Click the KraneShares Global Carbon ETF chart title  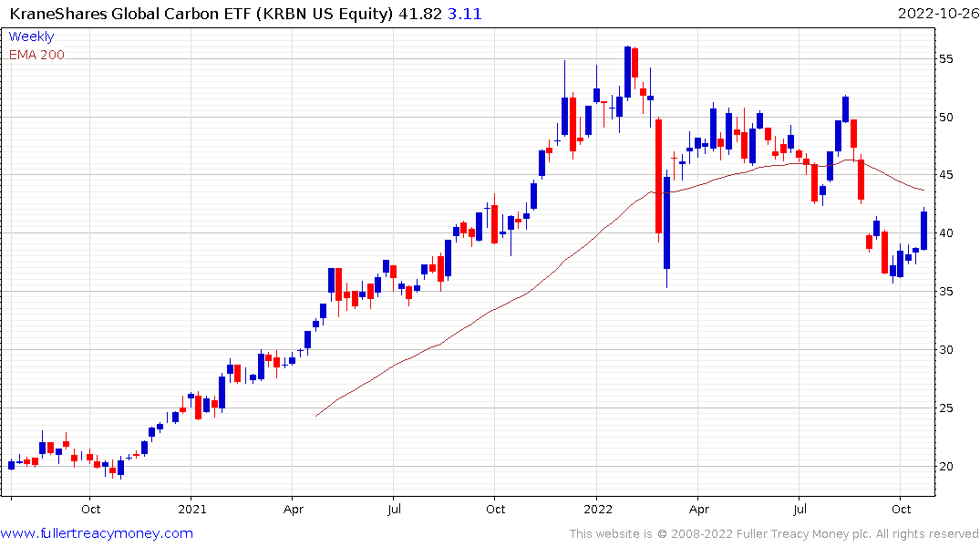(201, 13)
